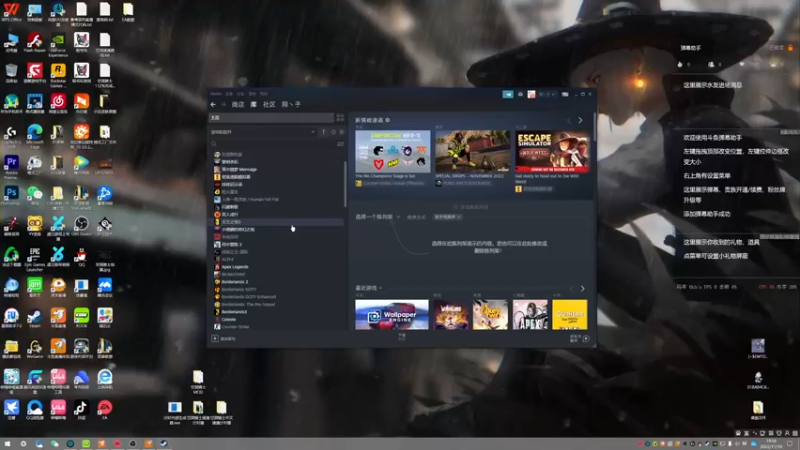Open the 商店 (Store) tab in Steam
Image resolution: width=800 pixels, height=450 pixels.
[x=238, y=104]
